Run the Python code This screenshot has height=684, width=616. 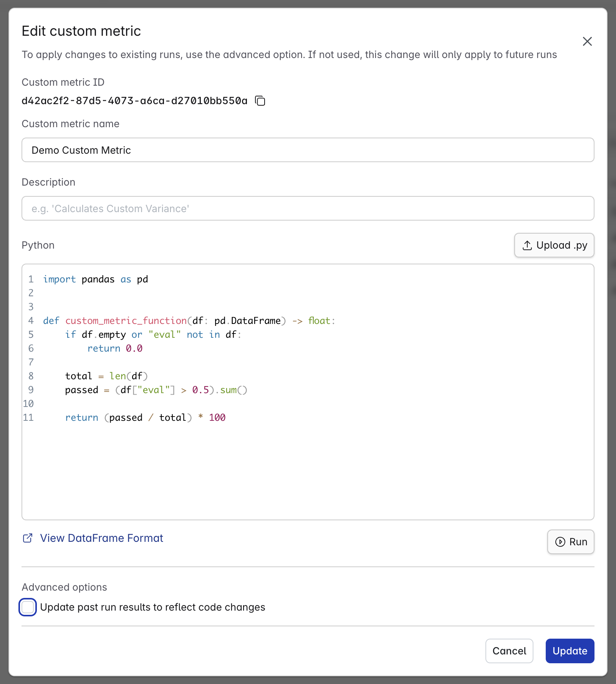pyautogui.click(x=571, y=542)
